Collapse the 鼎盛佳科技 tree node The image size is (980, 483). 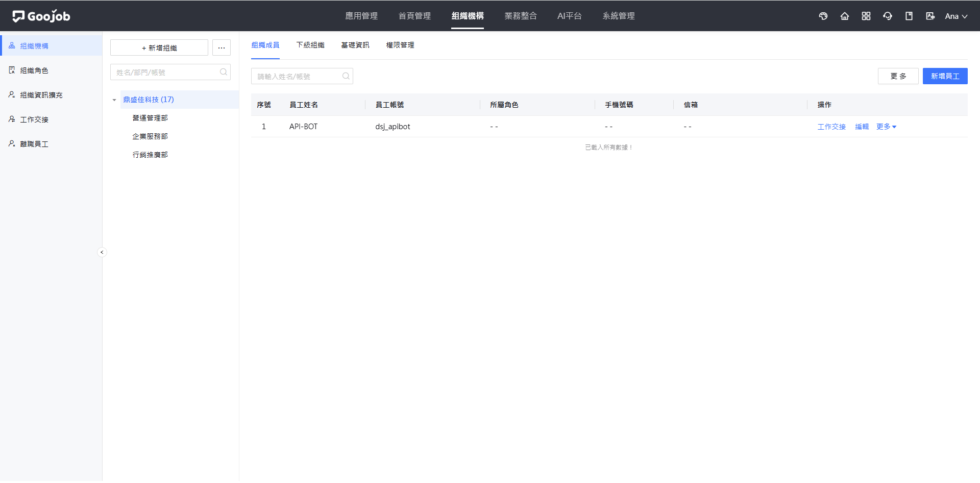pos(114,100)
